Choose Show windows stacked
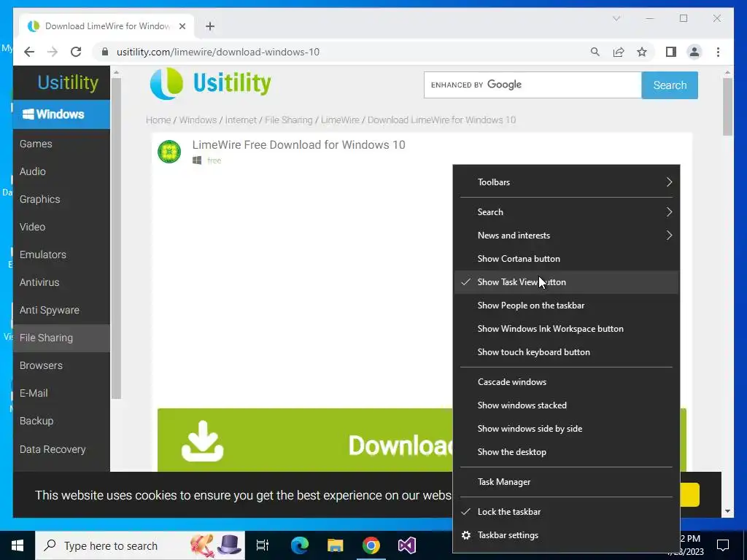Viewport: 747px width, 560px height. pyautogui.click(x=566, y=405)
